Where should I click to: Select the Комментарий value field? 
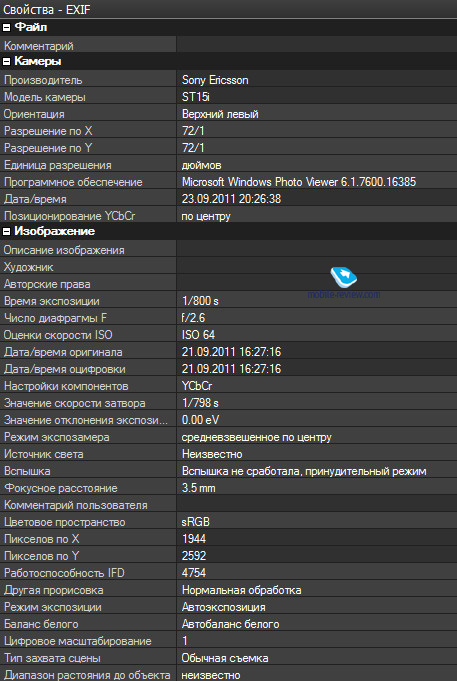click(317, 45)
